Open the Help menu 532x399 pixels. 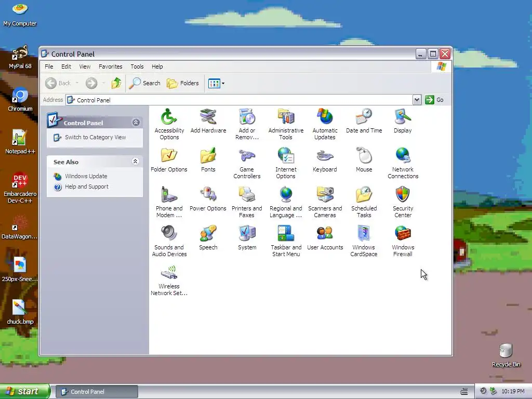pyautogui.click(x=157, y=66)
